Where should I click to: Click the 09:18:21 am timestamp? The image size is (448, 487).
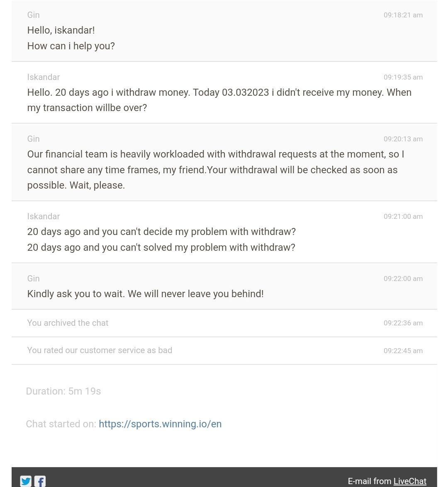403,15
